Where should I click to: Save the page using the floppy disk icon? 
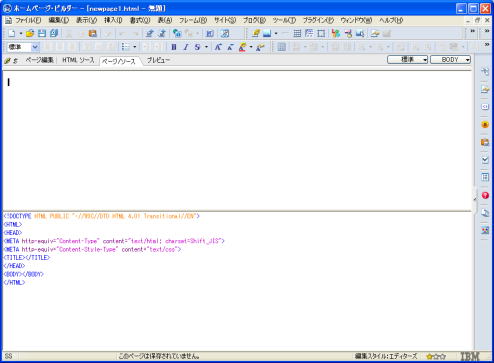click(x=42, y=33)
